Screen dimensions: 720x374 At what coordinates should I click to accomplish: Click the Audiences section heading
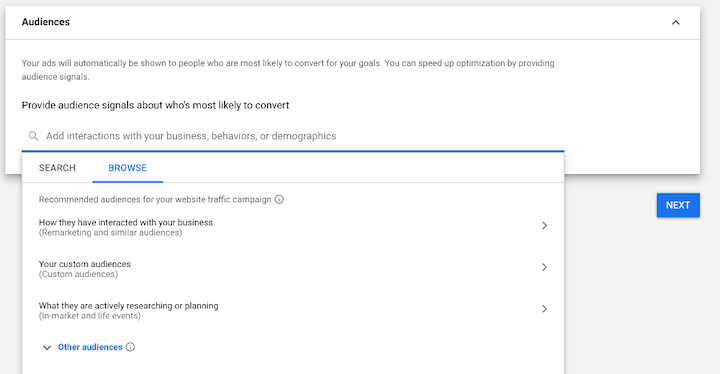coord(45,22)
